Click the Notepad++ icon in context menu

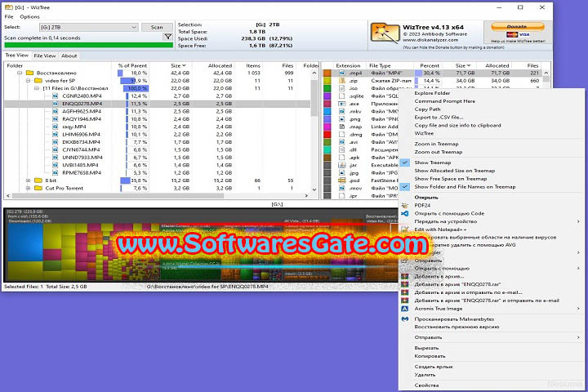(404, 229)
